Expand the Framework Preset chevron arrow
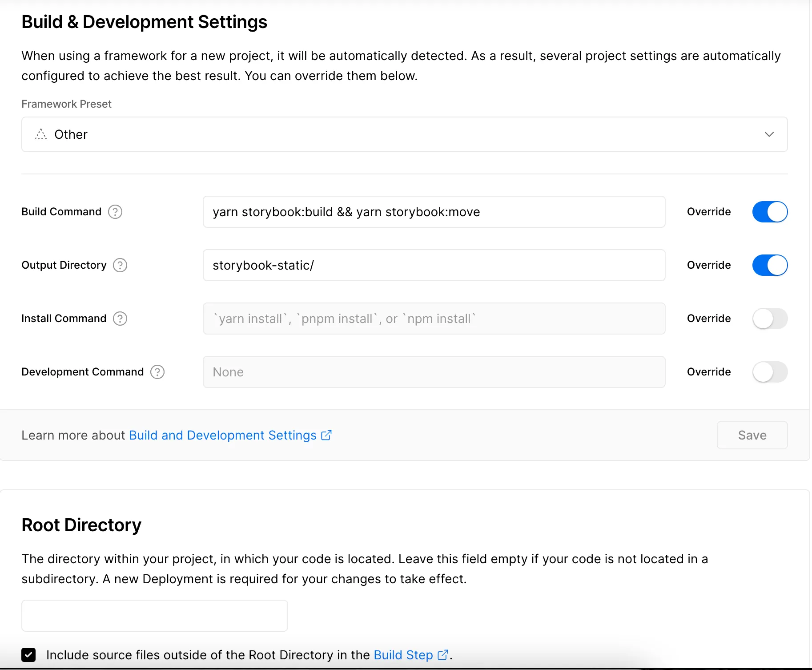This screenshot has width=812, height=670. click(769, 134)
